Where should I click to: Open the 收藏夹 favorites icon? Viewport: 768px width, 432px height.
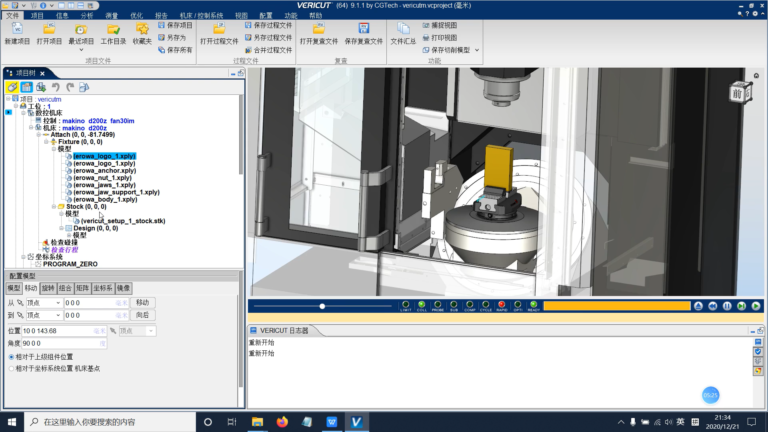(x=142, y=33)
